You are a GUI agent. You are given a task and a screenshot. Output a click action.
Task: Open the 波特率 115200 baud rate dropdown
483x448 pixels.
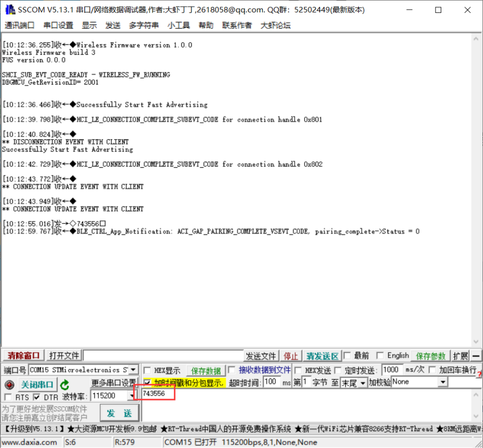pyautogui.click(x=132, y=395)
